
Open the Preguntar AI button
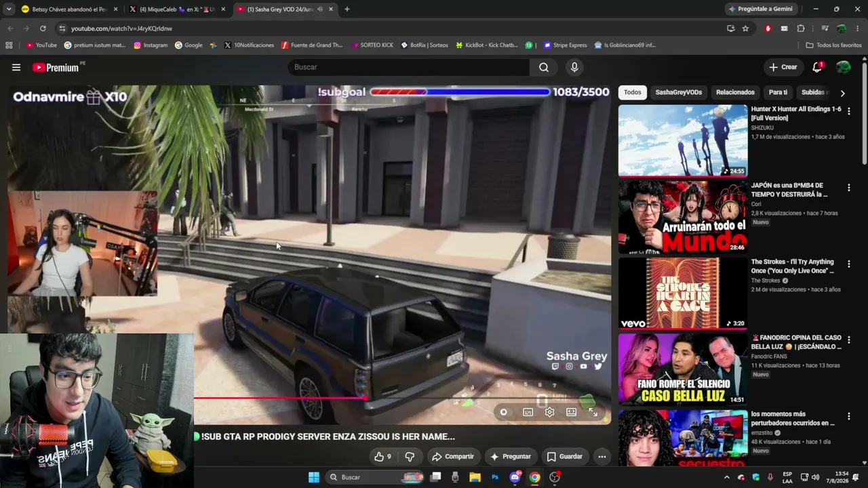[x=510, y=457]
